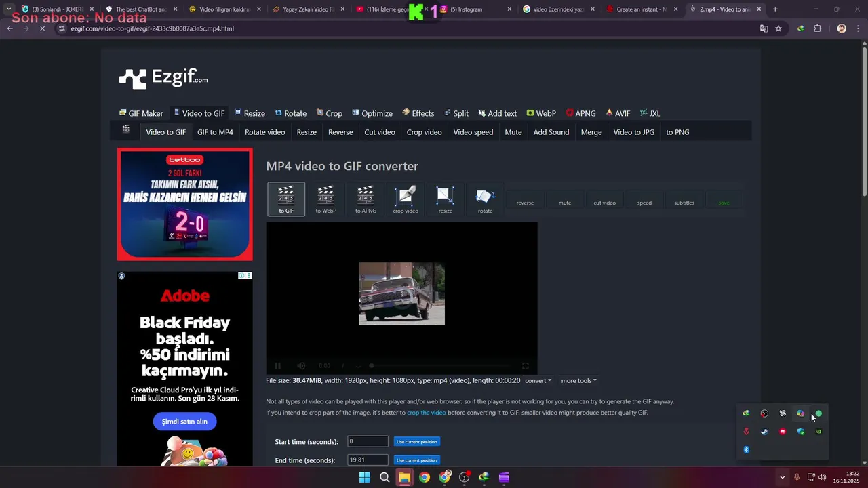Screen dimensions: 868x488
Task: Open the Windows Start menu
Action: (x=364, y=477)
